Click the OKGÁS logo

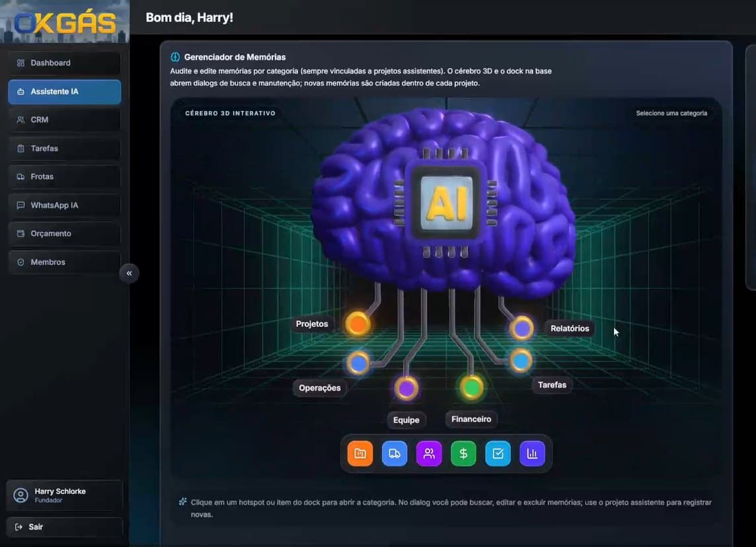(65, 22)
